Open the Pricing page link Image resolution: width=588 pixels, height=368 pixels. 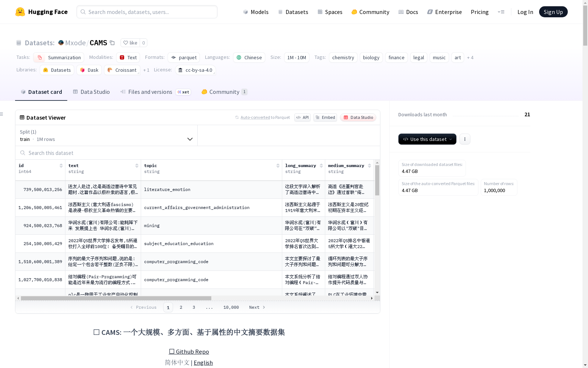[x=480, y=12]
